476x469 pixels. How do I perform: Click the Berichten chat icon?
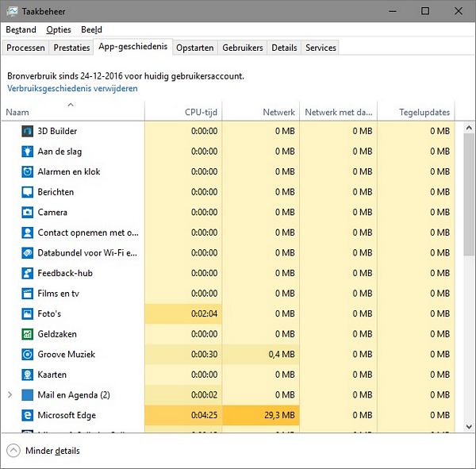(x=27, y=192)
